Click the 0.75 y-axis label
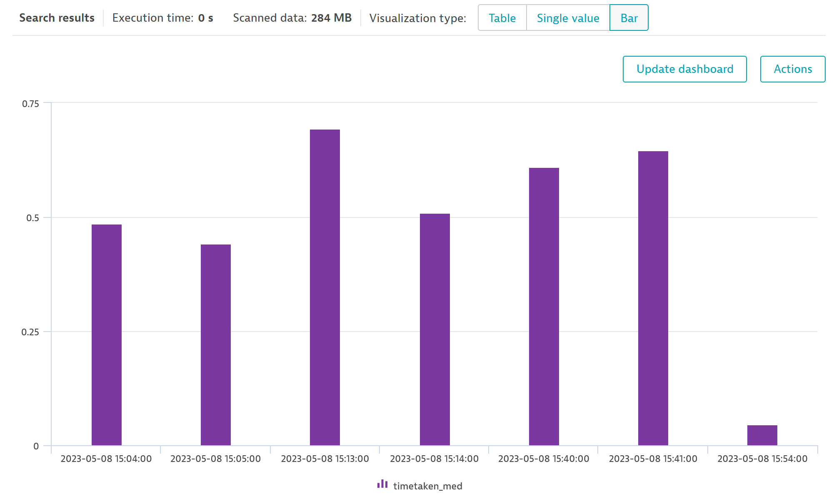834x504 pixels. coord(30,104)
